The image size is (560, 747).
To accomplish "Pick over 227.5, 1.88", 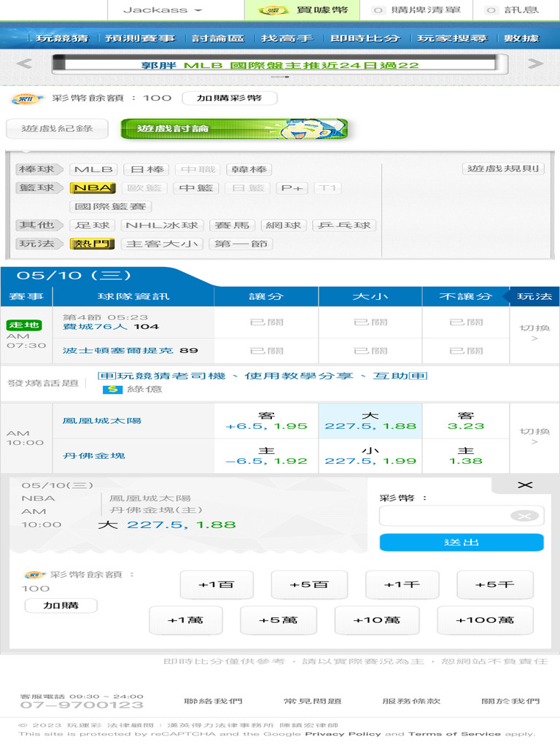I will coord(370,421).
